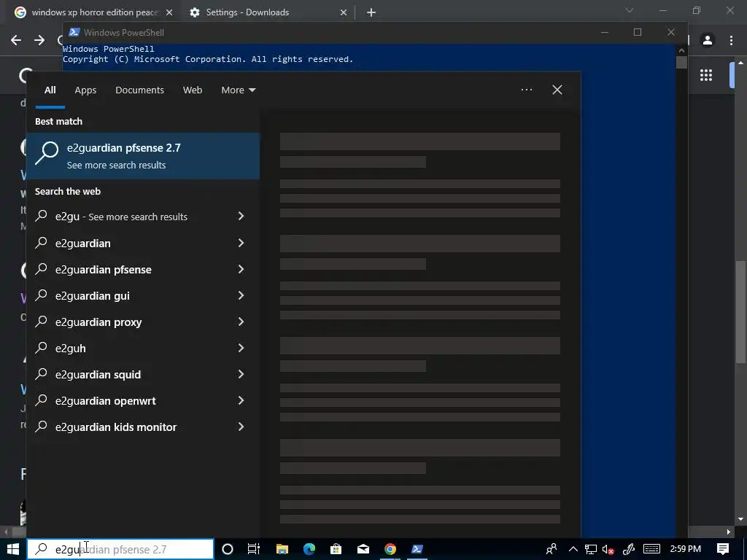
Task: Click the muted volume tray icon
Action: pos(608,549)
